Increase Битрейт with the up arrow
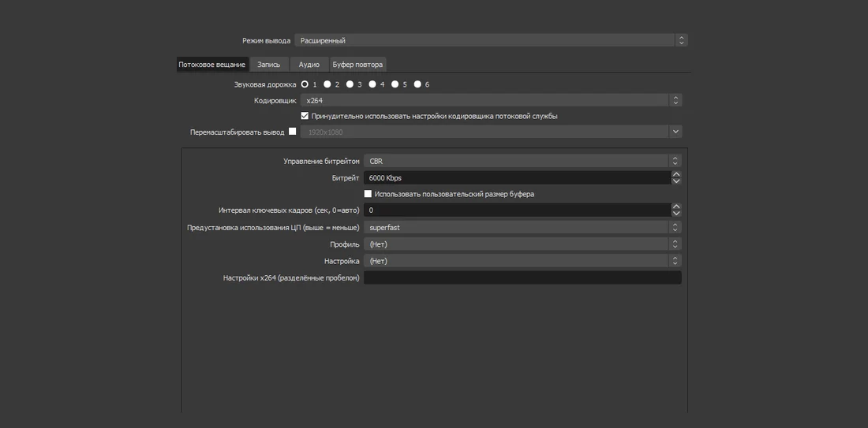Viewport: 868px width, 428px height. coord(676,174)
